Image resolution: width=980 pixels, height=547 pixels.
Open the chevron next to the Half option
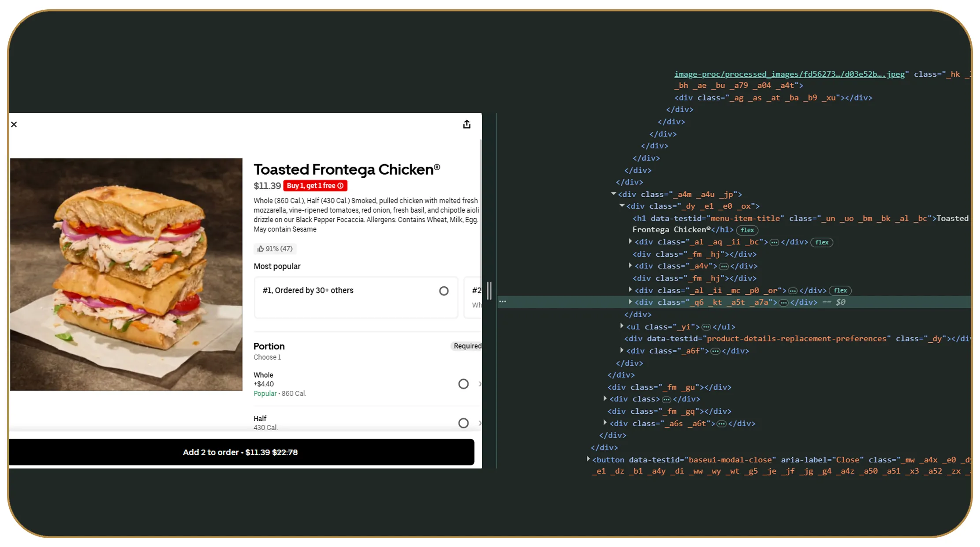(480, 423)
